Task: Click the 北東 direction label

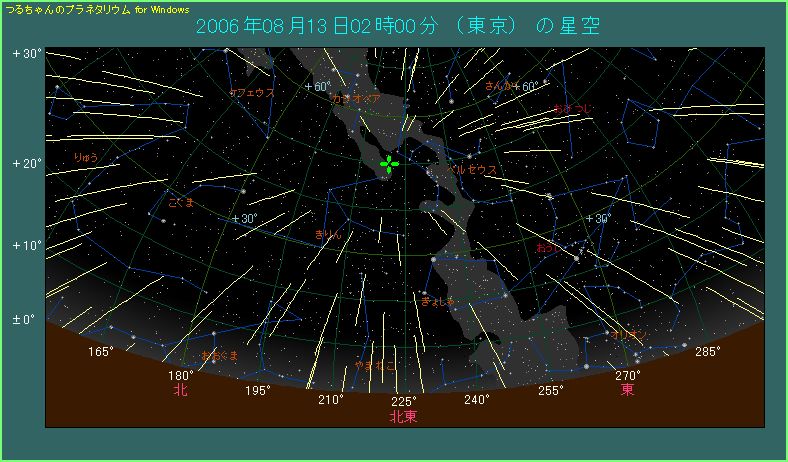Action: pyautogui.click(x=403, y=417)
